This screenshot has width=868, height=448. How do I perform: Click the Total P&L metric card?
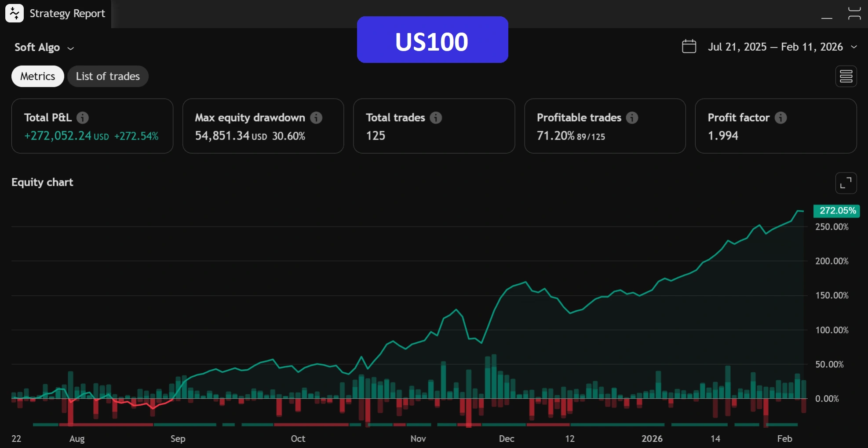pos(92,126)
